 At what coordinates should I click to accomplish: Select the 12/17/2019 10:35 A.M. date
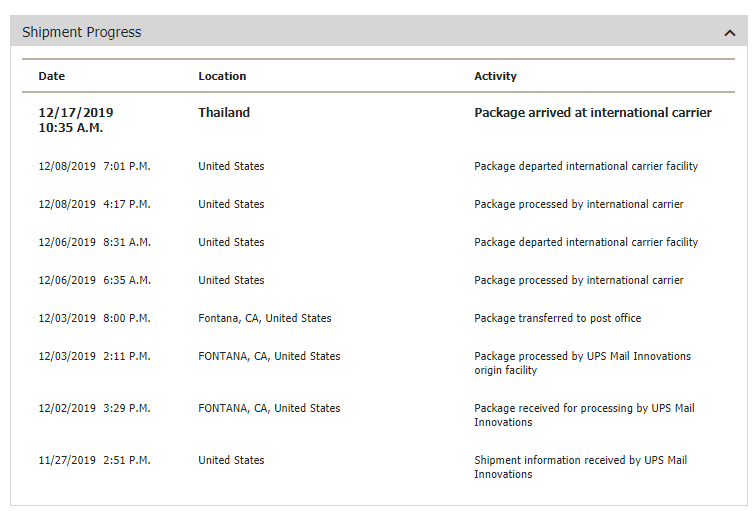point(75,120)
